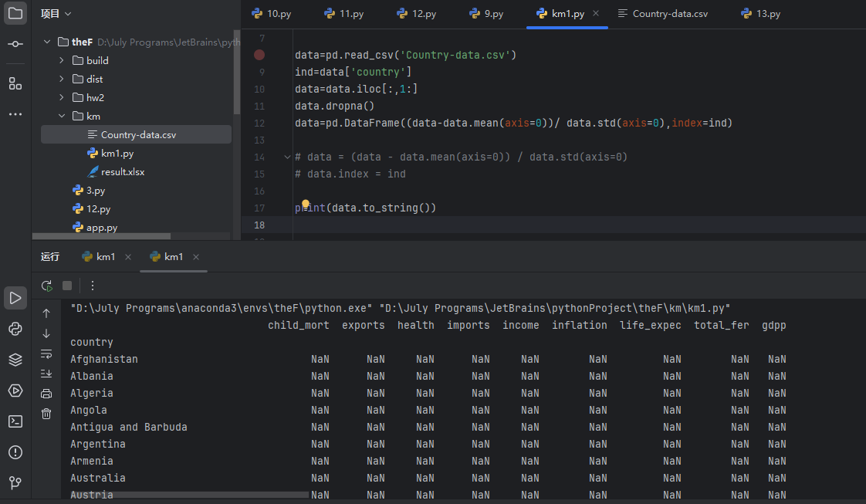Rerun km1 with the rerun icon
Viewport: 866px width, 504px height.
click(x=47, y=286)
